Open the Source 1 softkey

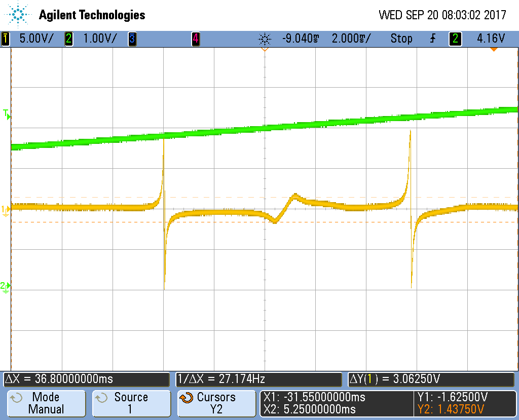(x=131, y=403)
